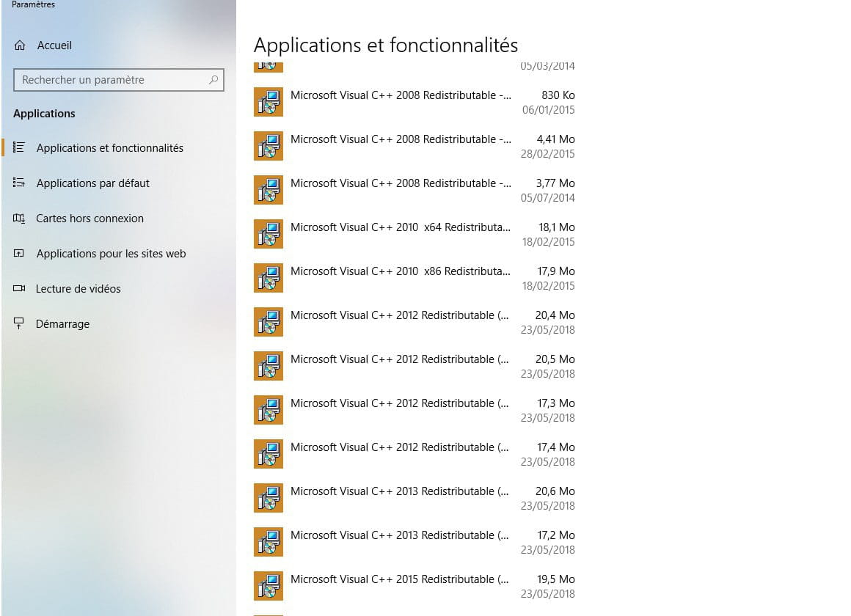Select the Microsoft Visual C++ 2010 x64 name
Image resolution: width=851 pixels, height=616 pixels.
tap(401, 227)
